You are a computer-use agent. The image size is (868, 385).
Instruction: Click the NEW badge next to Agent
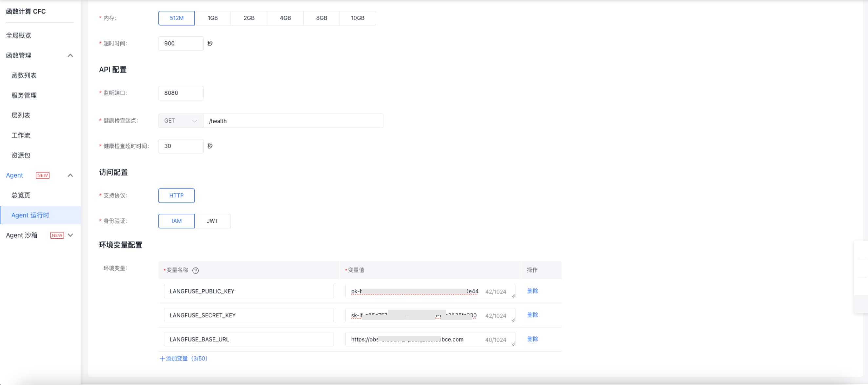click(43, 175)
